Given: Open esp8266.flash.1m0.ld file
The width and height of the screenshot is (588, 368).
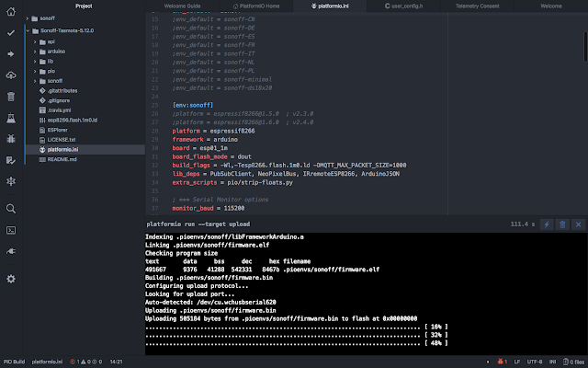Looking at the screenshot, I should click(x=72, y=120).
